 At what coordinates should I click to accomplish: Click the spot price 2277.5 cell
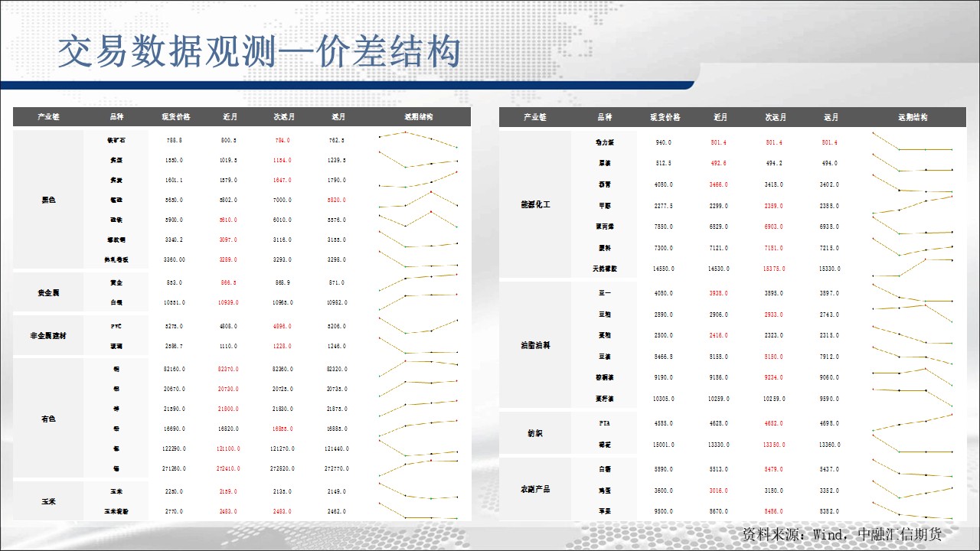pos(664,206)
